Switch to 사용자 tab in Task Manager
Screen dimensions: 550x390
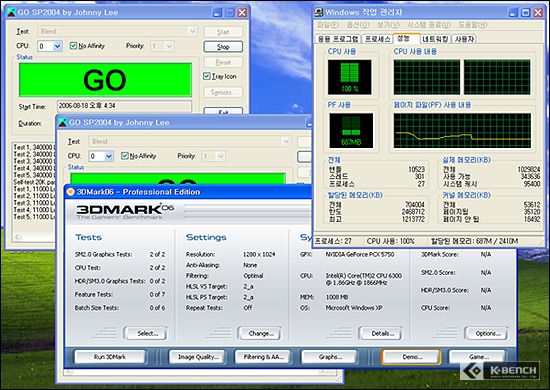464,39
